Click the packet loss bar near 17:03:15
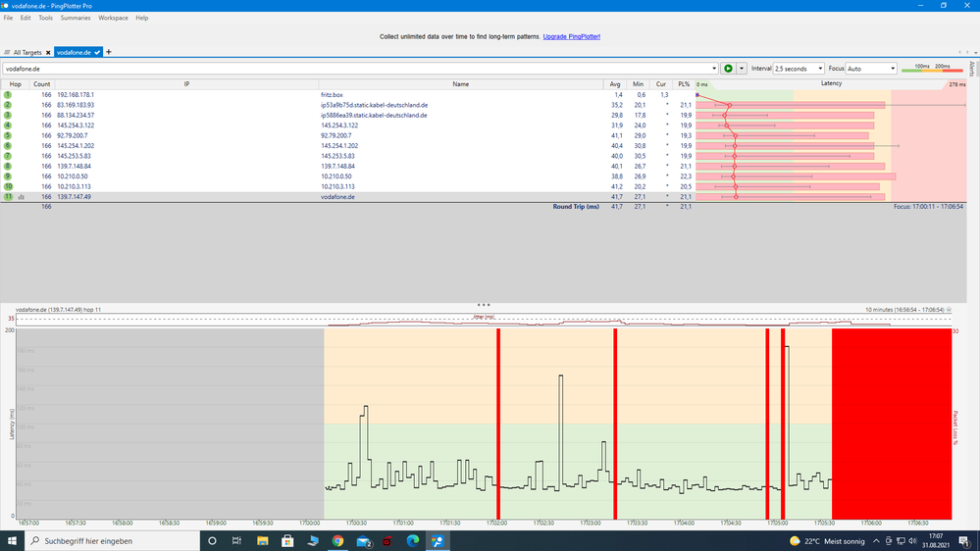 click(x=615, y=424)
